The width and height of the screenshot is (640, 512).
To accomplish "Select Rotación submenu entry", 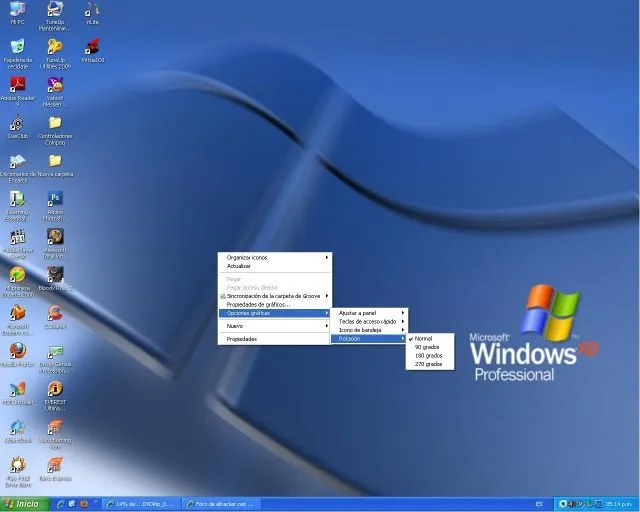I will point(369,338).
